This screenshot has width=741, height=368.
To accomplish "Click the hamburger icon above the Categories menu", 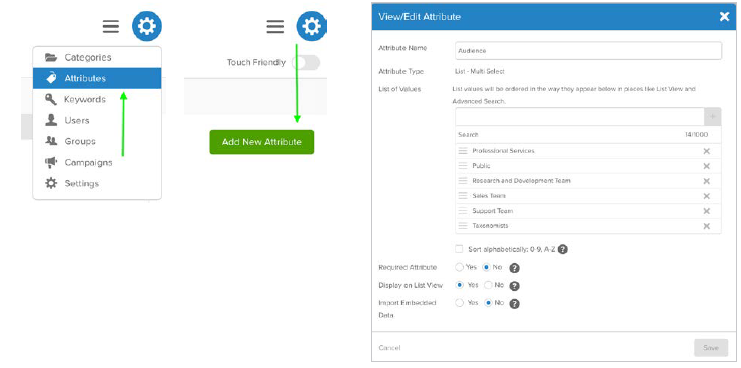I will click(x=111, y=26).
